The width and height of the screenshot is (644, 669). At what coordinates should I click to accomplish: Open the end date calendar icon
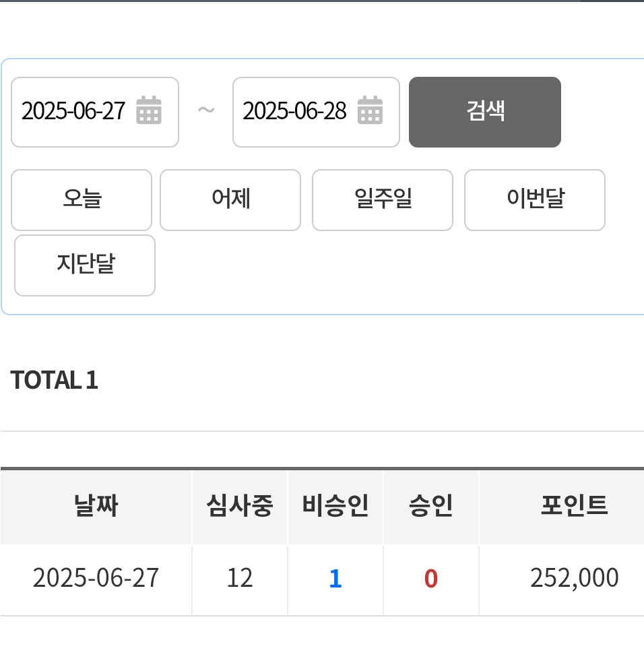371,110
